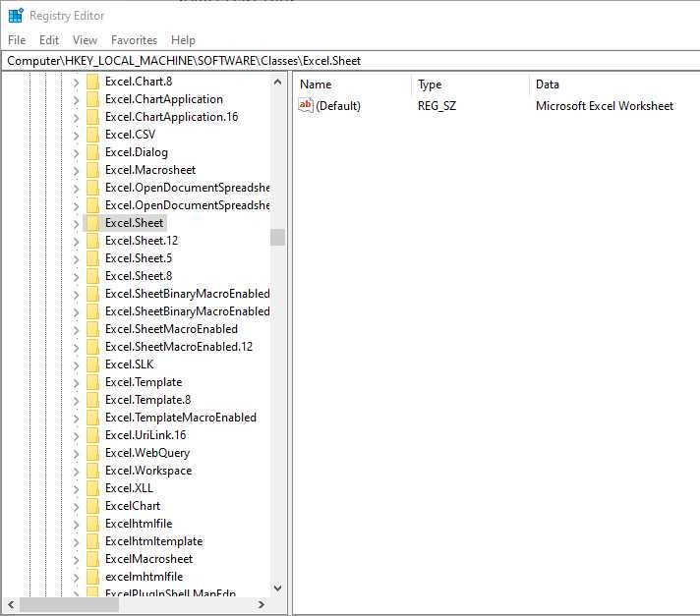This screenshot has width=700, height=616.
Task: Expand the Excel.Sheet key
Action: point(76,224)
